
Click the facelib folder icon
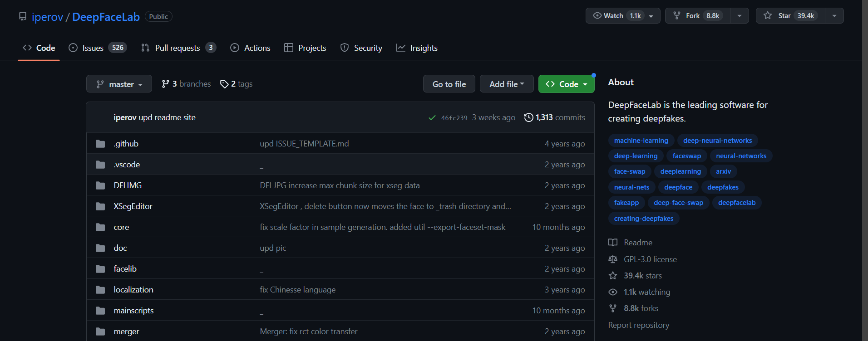coord(100,269)
